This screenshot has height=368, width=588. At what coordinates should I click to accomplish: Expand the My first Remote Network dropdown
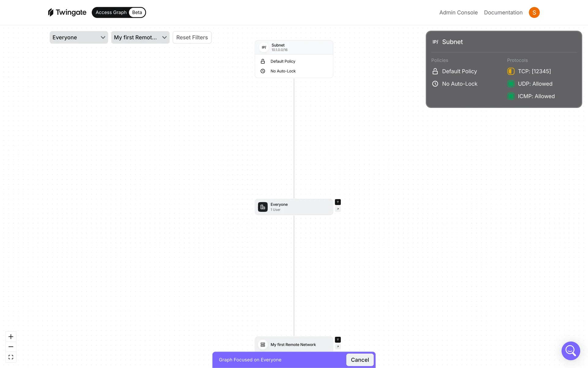point(140,37)
